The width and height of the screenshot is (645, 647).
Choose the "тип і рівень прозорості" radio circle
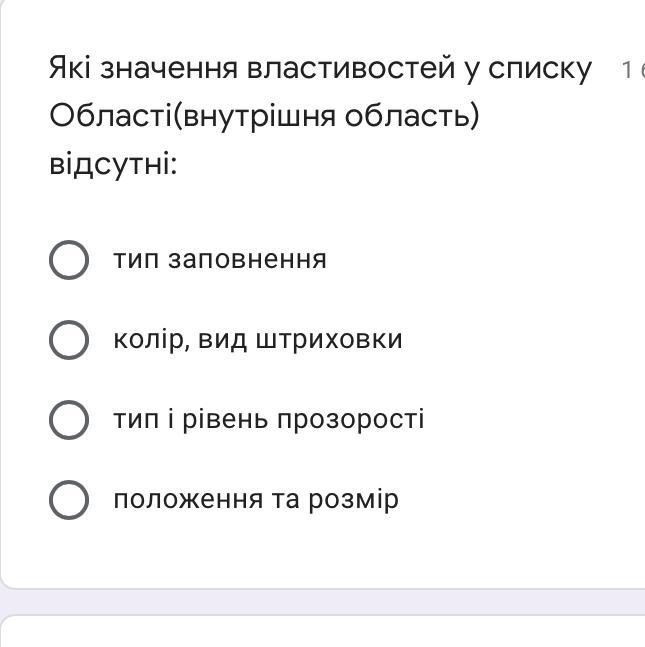point(68,420)
